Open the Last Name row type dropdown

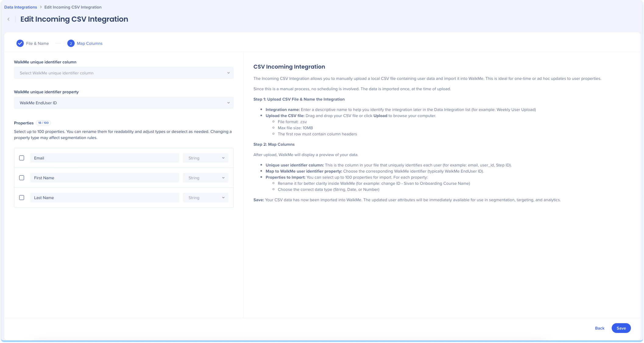pyautogui.click(x=206, y=198)
